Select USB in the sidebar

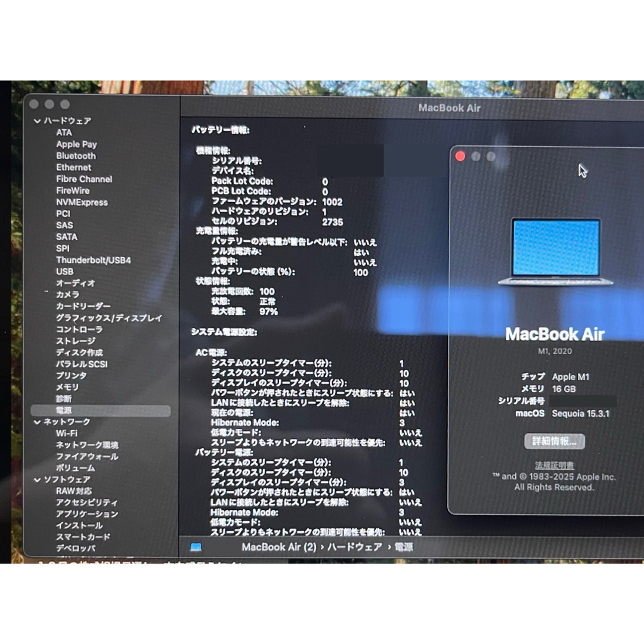pos(65,272)
